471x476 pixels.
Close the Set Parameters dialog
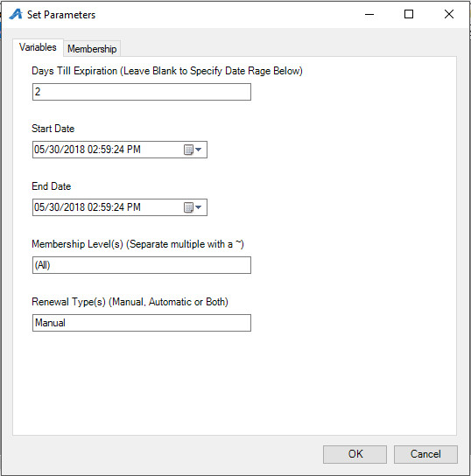click(449, 14)
